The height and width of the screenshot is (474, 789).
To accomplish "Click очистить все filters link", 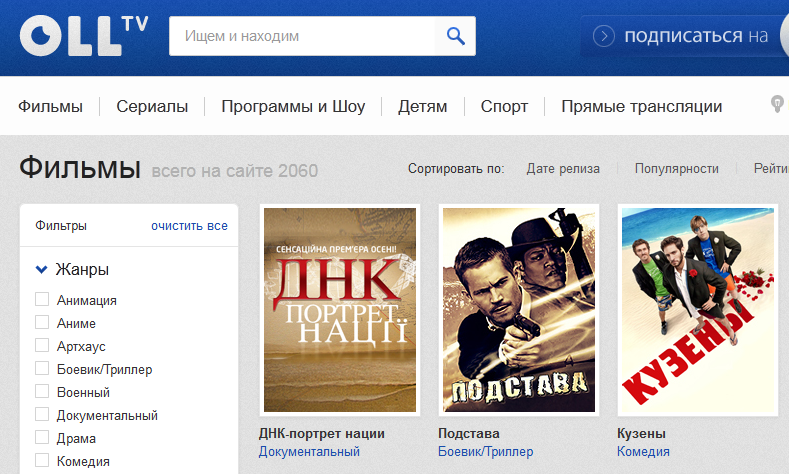I will point(189,226).
